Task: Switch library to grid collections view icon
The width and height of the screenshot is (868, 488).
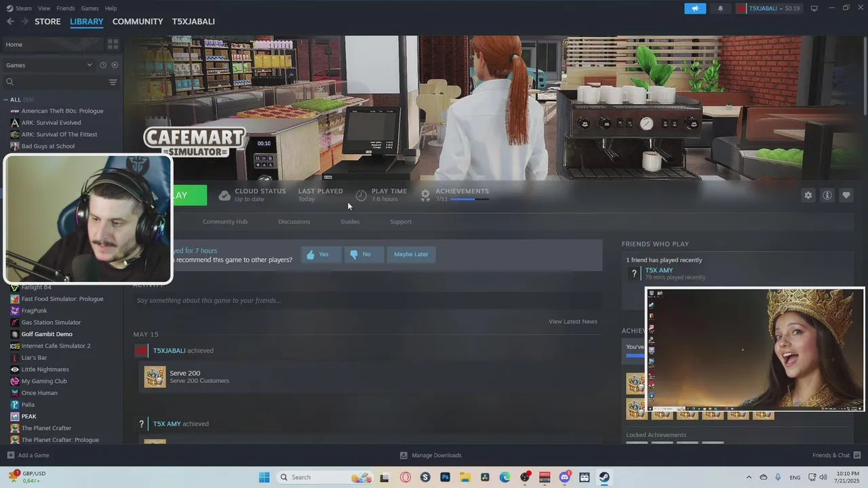Action: click(x=113, y=44)
